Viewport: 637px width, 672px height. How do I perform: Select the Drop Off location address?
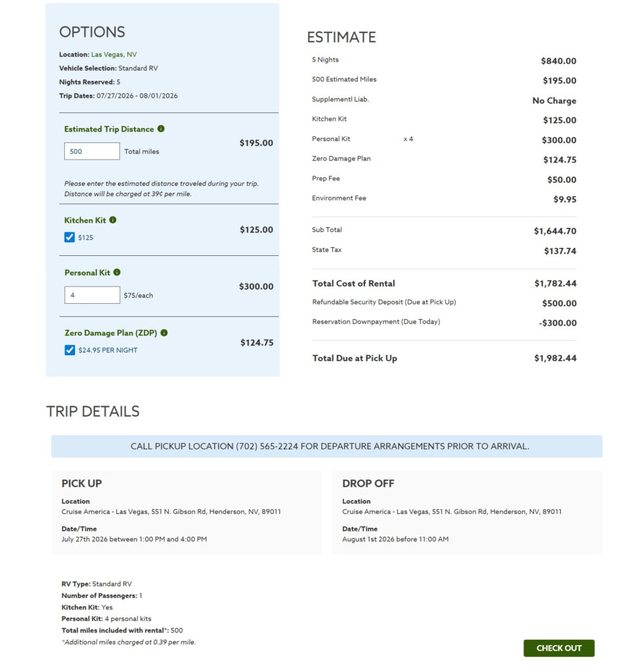[x=452, y=512]
